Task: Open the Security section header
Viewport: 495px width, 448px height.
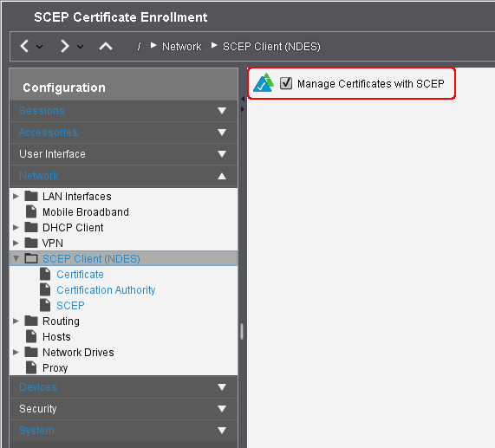Action: tap(124, 409)
